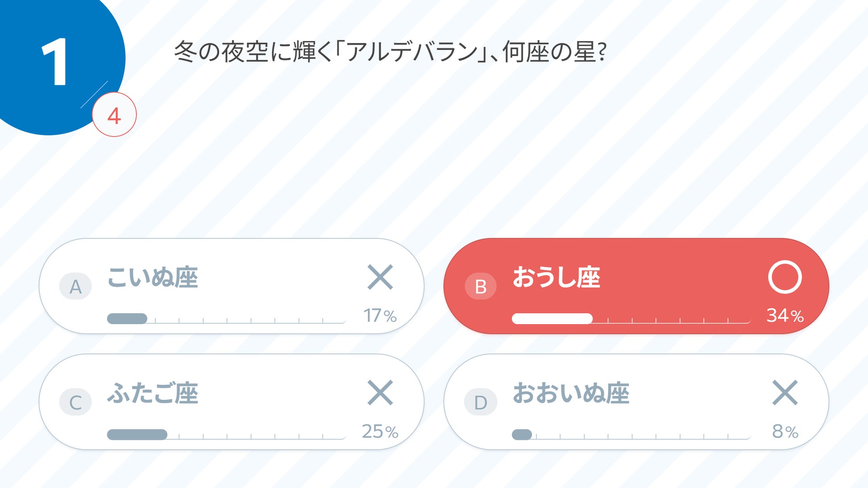Screen dimensions: 868x488
Task: Click the X mark on おおいぬ座 option
Action: pyautogui.click(x=785, y=393)
